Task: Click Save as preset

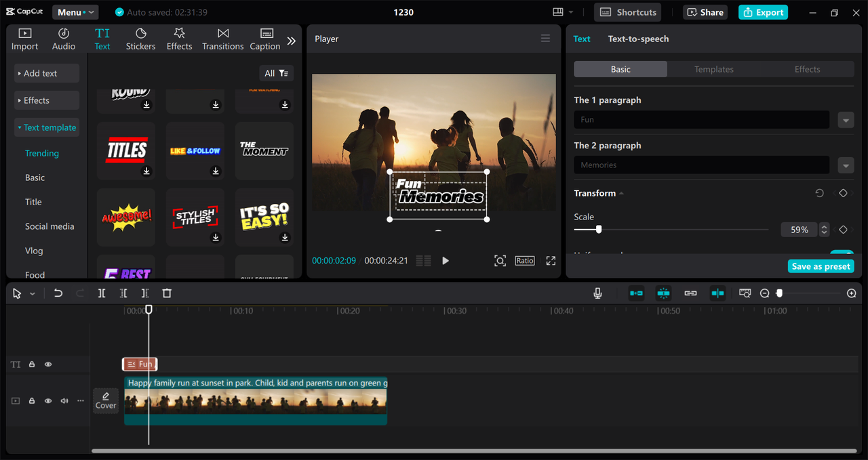Action: click(x=821, y=266)
